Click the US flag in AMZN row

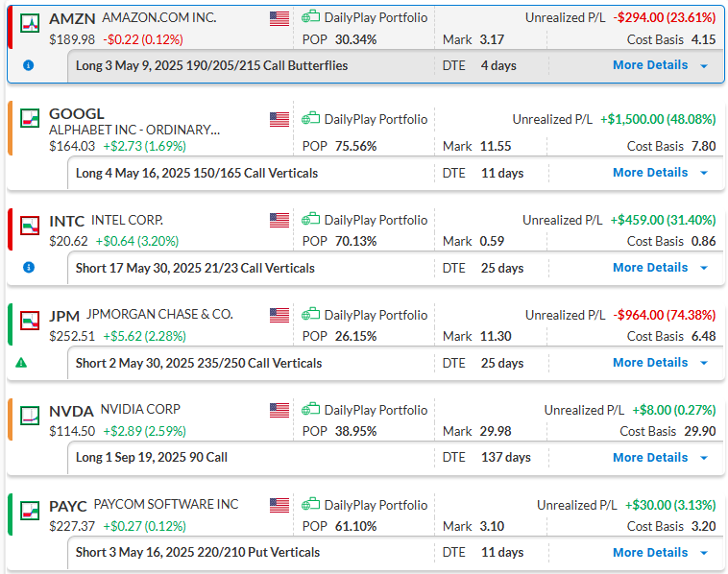click(279, 18)
